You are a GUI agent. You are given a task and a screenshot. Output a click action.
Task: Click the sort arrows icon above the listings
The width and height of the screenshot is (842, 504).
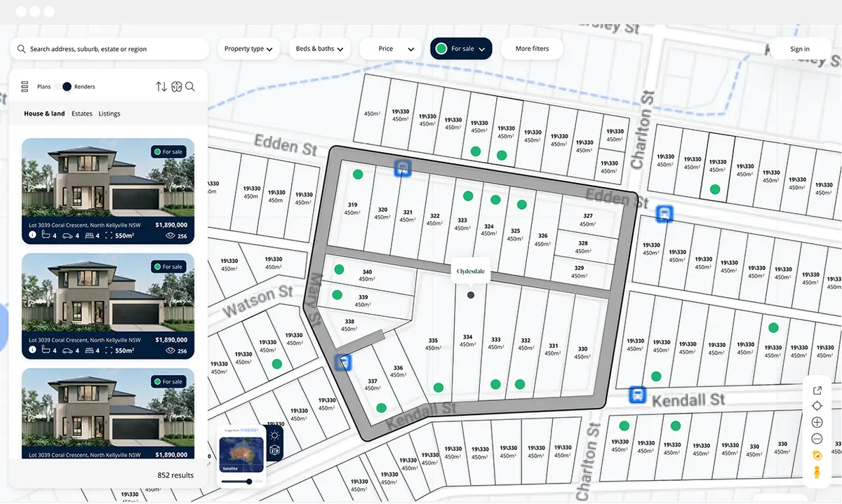pyautogui.click(x=161, y=86)
